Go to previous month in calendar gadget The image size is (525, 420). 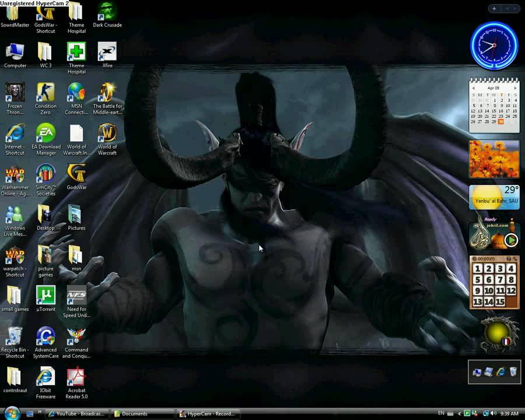click(x=473, y=88)
